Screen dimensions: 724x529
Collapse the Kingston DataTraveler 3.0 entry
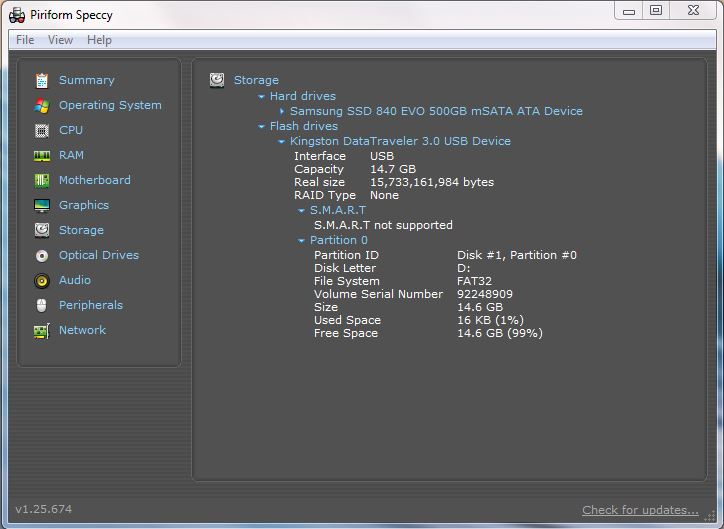[x=282, y=142]
